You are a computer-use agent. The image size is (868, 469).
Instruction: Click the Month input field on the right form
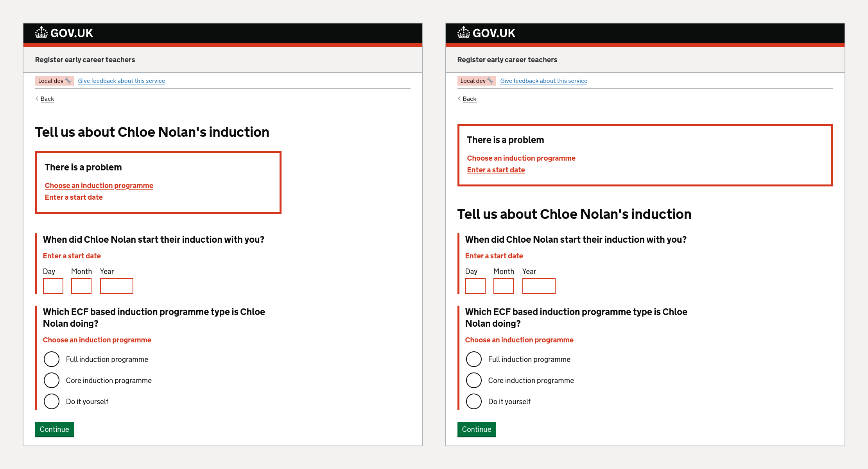click(x=503, y=286)
